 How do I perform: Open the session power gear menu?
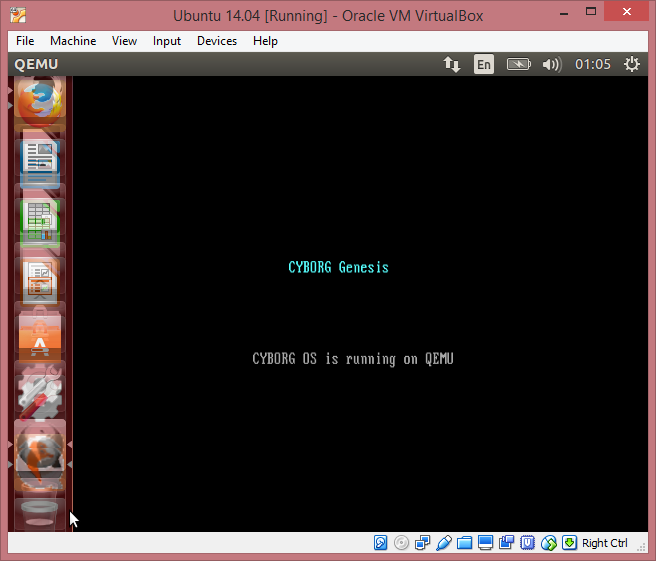631,64
